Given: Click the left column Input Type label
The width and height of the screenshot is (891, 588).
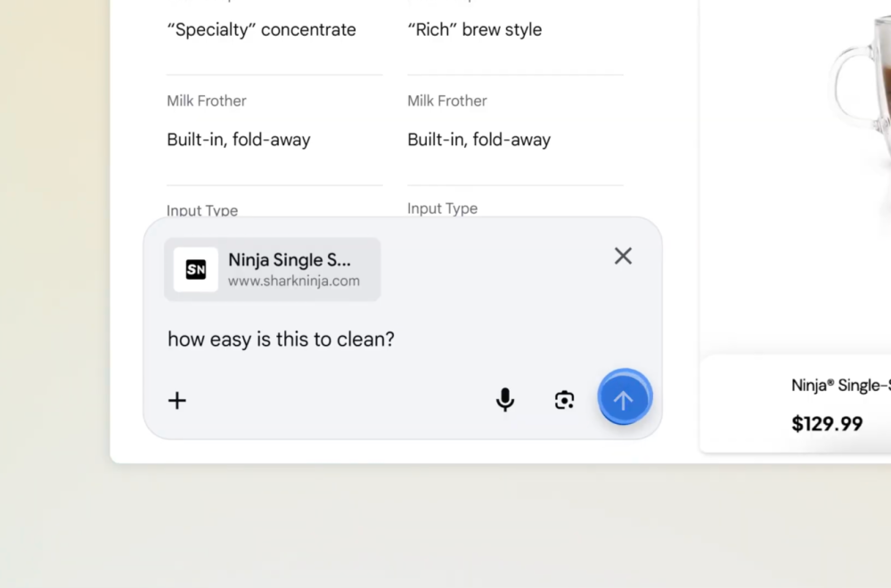Looking at the screenshot, I should coord(202,210).
